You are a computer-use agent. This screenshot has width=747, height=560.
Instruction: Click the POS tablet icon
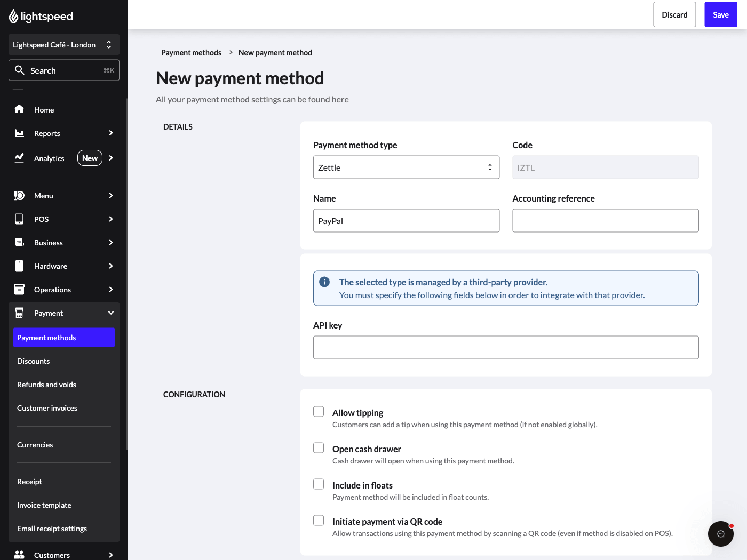pos(19,219)
